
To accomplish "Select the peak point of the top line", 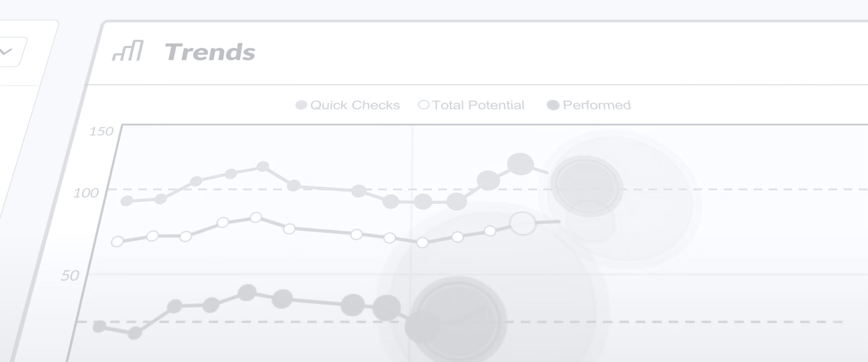I will click(520, 164).
